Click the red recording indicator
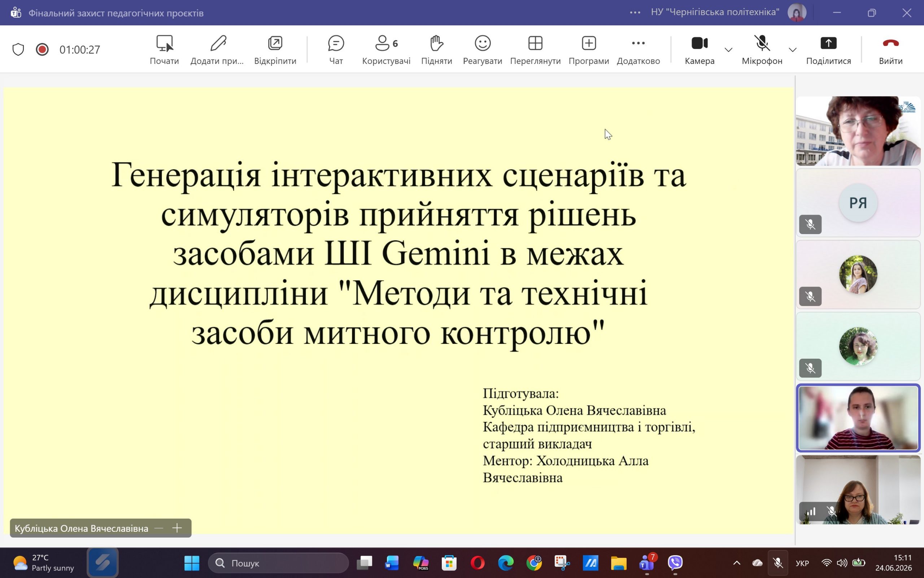 pyautogui.click(x=42, y=49)
